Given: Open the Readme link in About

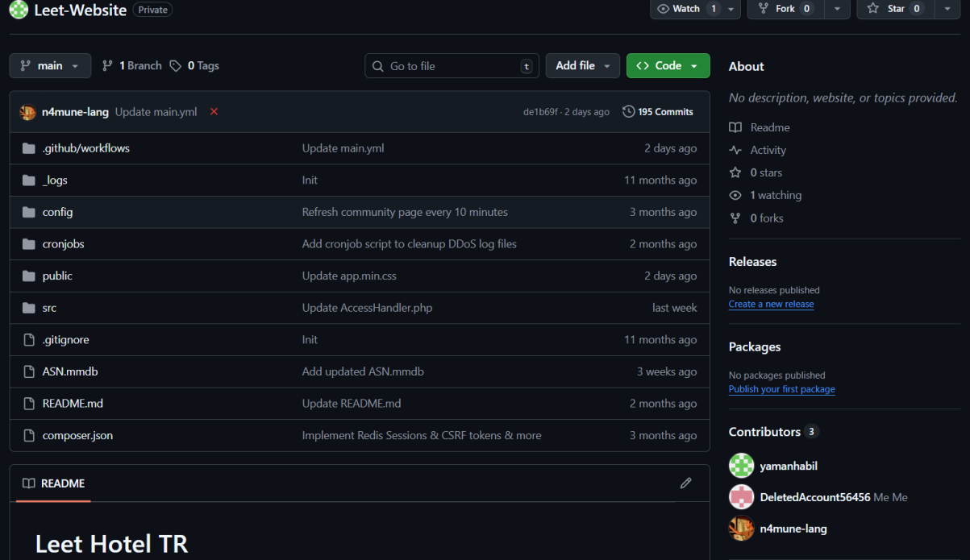Looking at the screenshot, I should [x=760, y=127].
